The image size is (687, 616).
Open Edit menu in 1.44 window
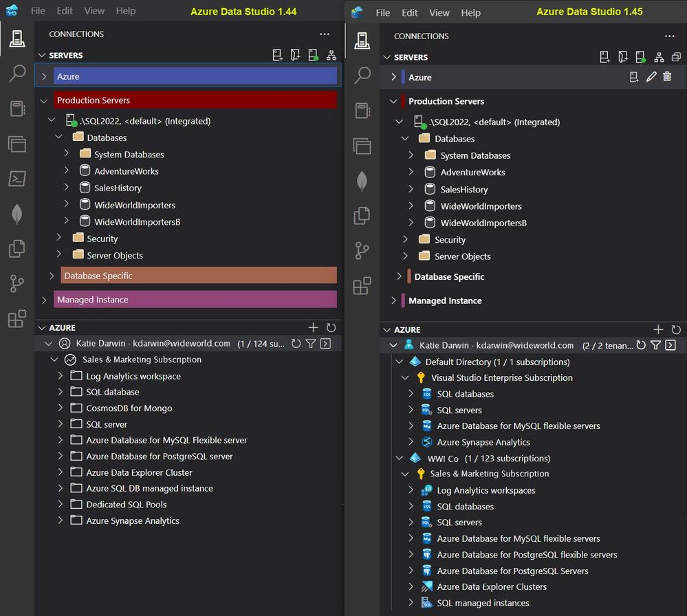click(65, 10)
